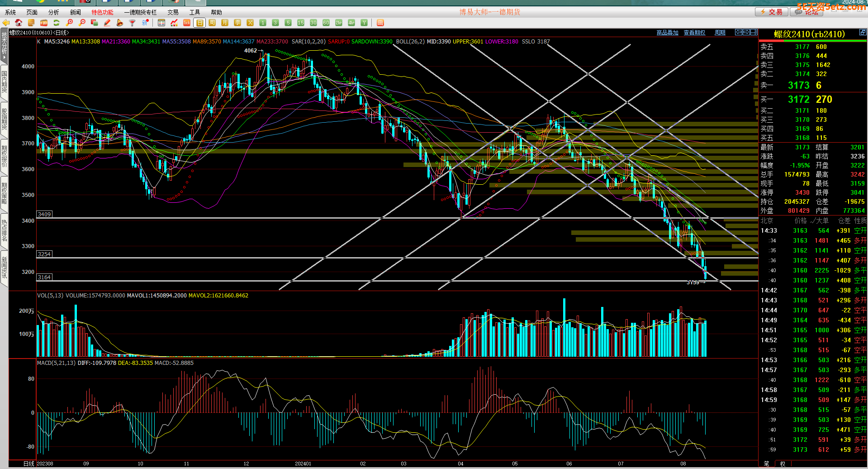Open the filter funnel tool
Viewport: 868px width, 469px height.
tap(133, 23)
